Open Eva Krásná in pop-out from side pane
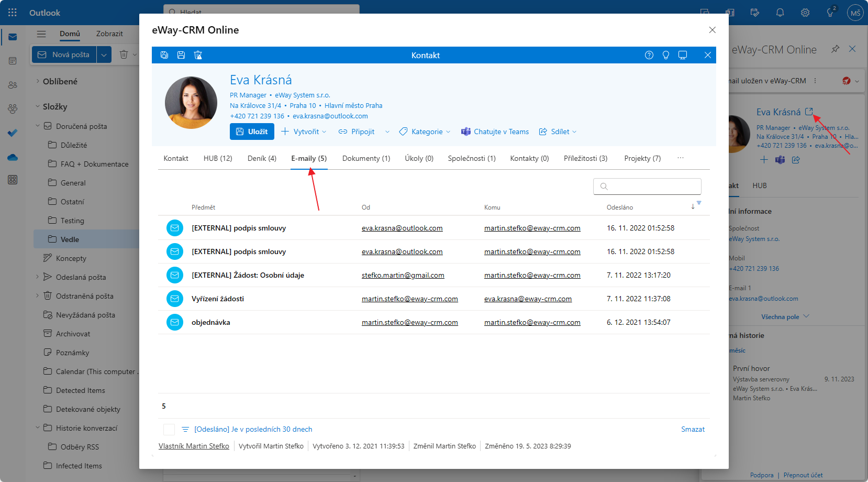Viewport: 868px width, 482px height. 809,111
